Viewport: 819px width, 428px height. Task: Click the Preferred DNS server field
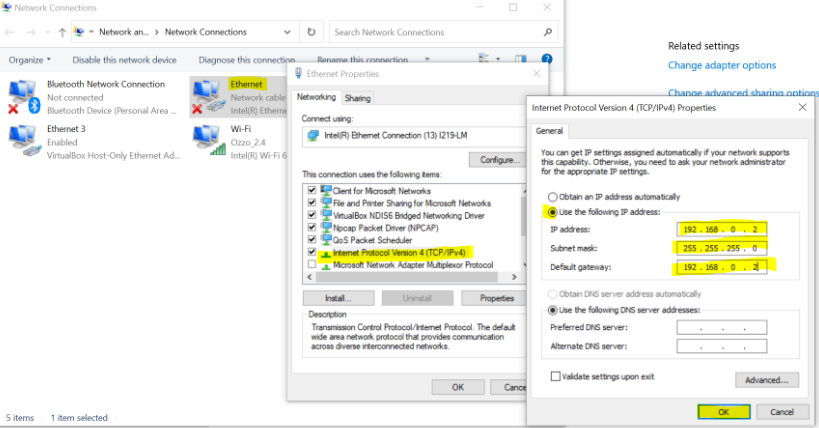[x=721, y=327]
